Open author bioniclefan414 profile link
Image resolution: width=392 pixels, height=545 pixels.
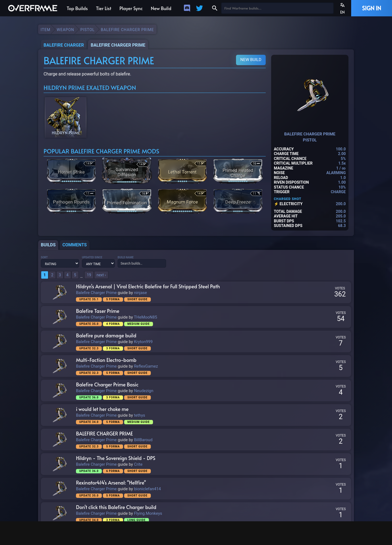coord(147,489)
